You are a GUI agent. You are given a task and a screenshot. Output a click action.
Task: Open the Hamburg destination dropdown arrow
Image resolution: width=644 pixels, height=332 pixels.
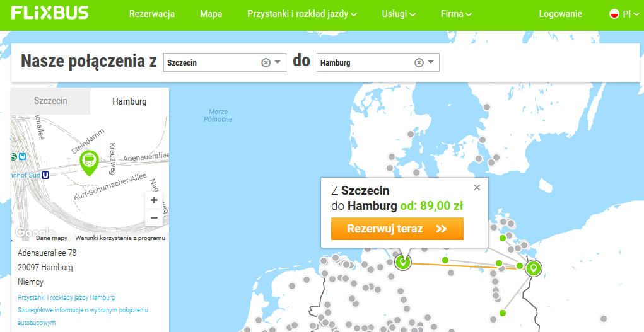click(x=431, y=62)
